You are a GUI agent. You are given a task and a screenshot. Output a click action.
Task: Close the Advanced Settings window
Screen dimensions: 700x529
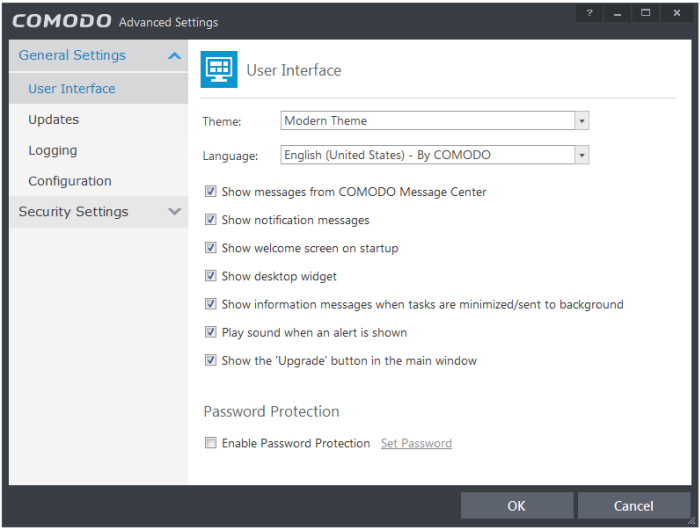click(677, 13)
